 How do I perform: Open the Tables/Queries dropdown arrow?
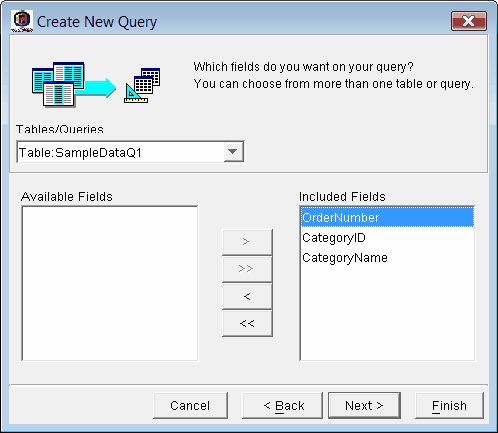click(233, 152)
